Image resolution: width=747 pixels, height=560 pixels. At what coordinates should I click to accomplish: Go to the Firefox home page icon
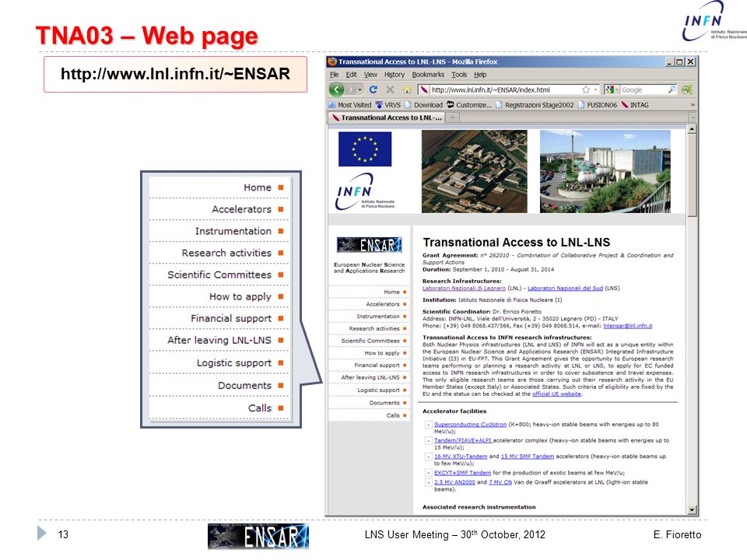[407, 89]
